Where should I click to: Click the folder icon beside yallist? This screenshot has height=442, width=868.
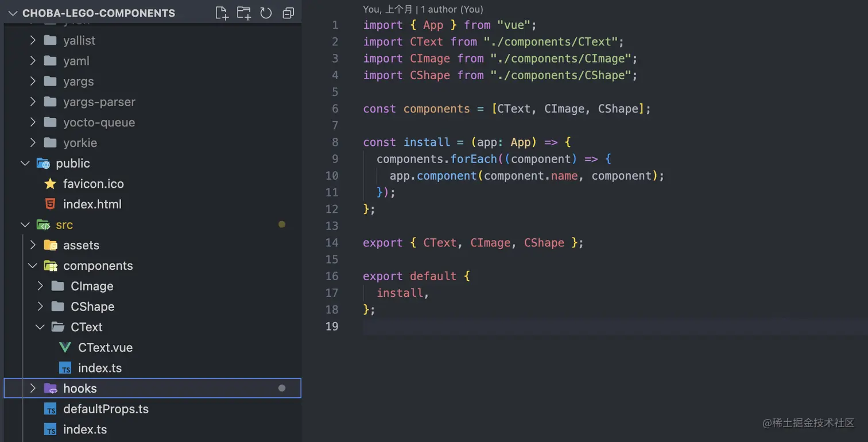coord(51,40)
